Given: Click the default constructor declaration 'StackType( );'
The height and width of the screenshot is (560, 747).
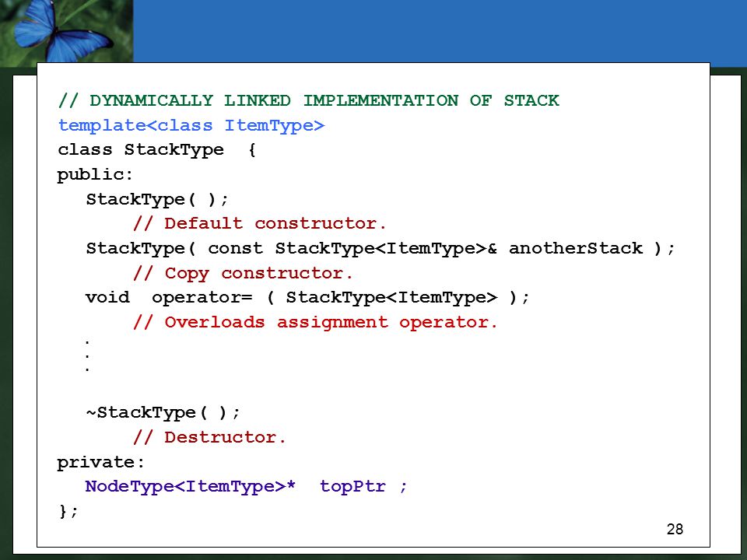Looking at the screenshot, I should click(x=157, y=199).
